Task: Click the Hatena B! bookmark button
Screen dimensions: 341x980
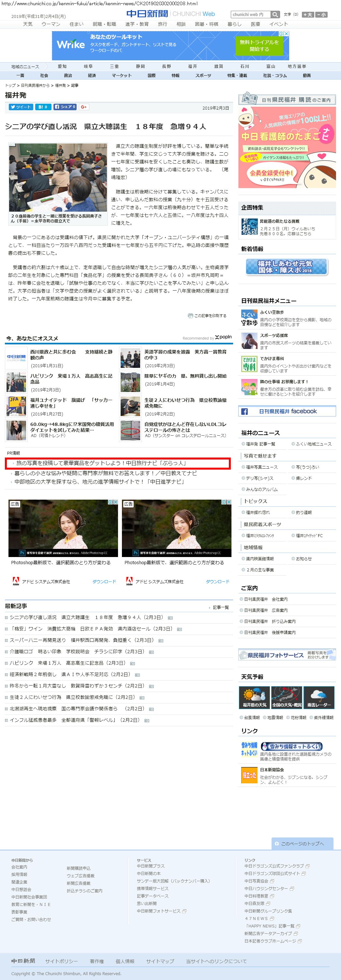Action: [43, 107]
